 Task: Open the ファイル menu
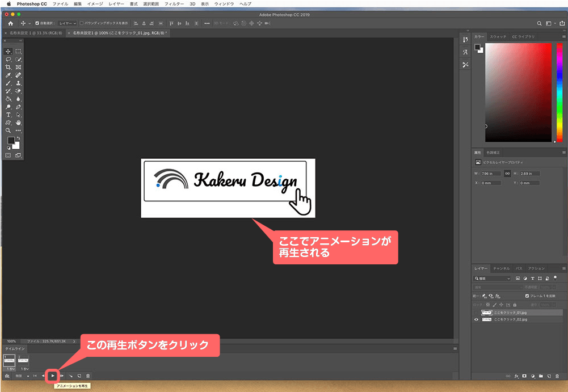point(60,3)
